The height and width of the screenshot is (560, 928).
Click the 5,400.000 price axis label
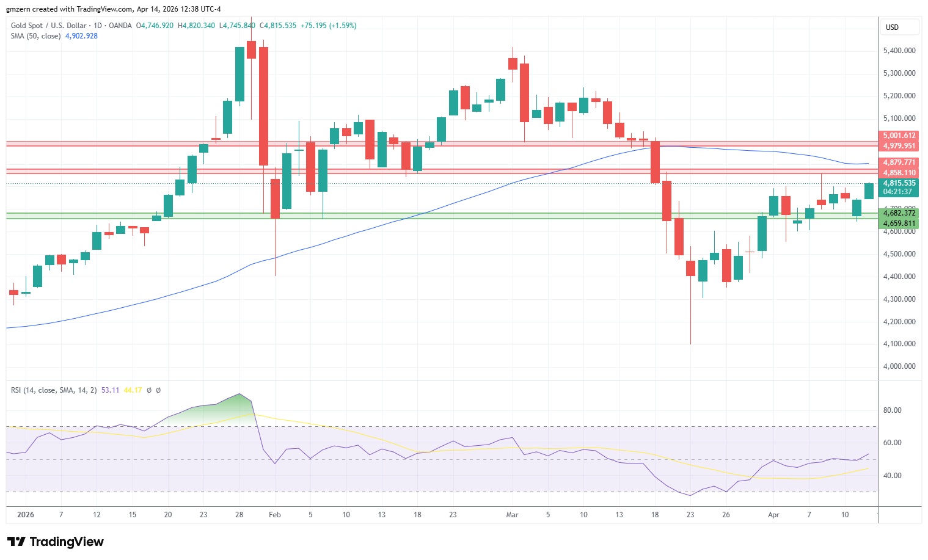(x=899, y=51)
